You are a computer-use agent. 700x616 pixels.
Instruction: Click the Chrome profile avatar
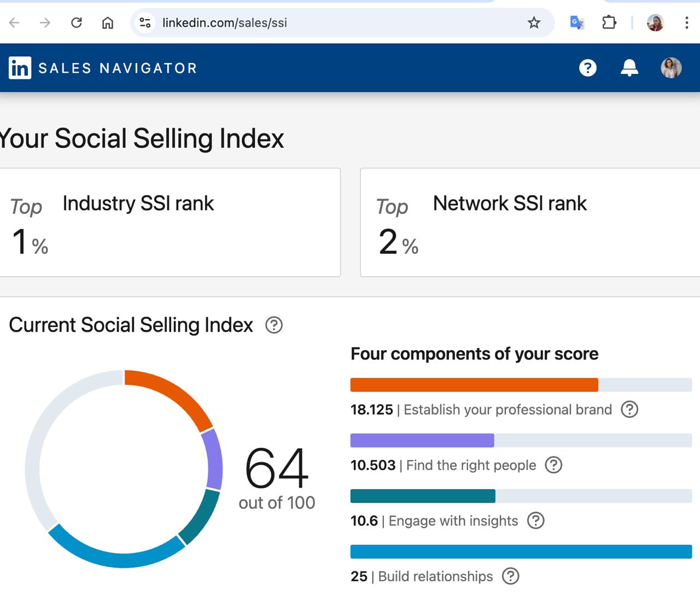(x=655, y=22)
